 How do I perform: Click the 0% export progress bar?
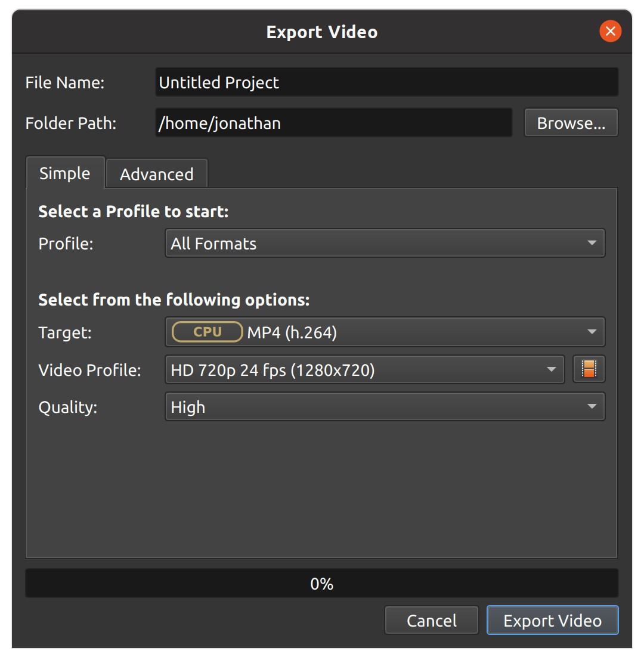tap(322, 584)
